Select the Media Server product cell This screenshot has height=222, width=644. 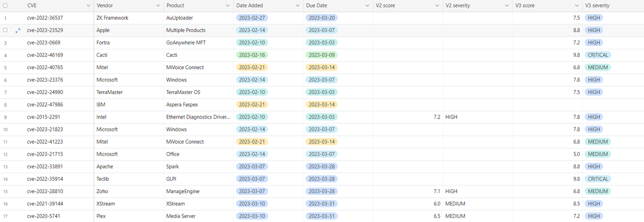pyautogui.click(x=199, y=216)
